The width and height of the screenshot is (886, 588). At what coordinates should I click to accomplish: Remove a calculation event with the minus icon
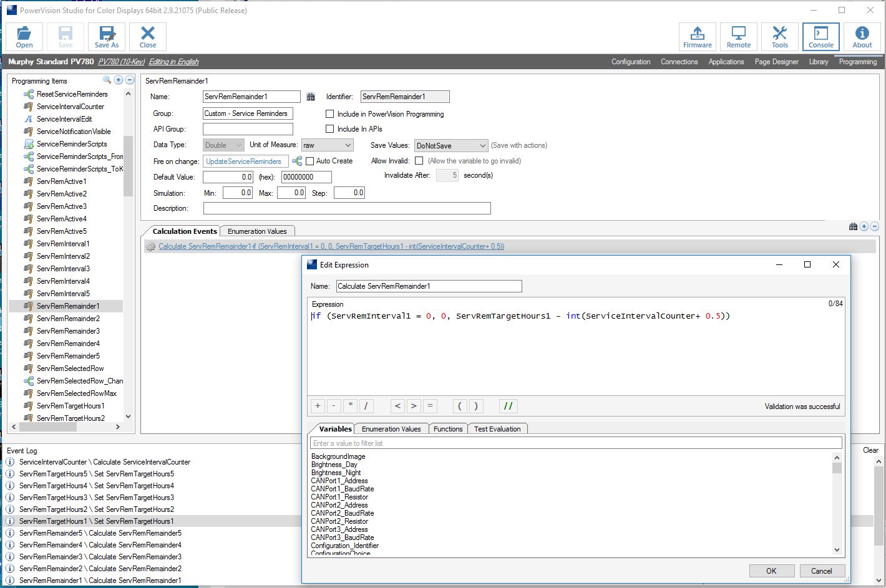(875, 226)
